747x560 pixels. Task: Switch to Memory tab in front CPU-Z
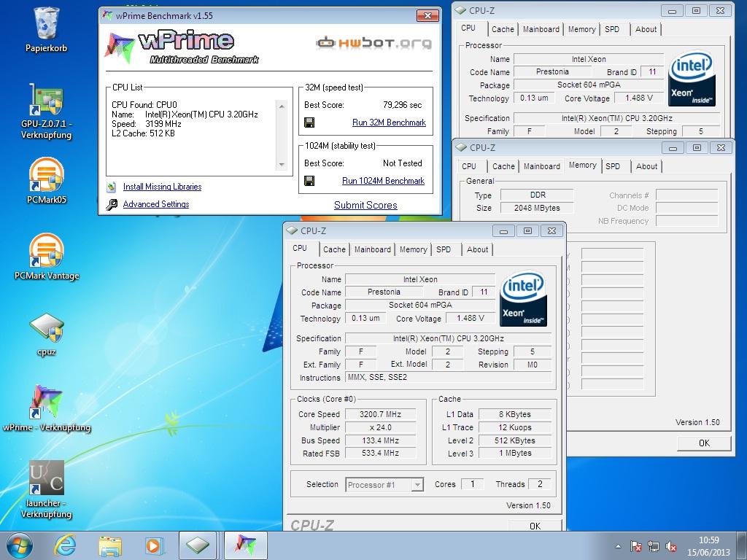pos(413,249)
